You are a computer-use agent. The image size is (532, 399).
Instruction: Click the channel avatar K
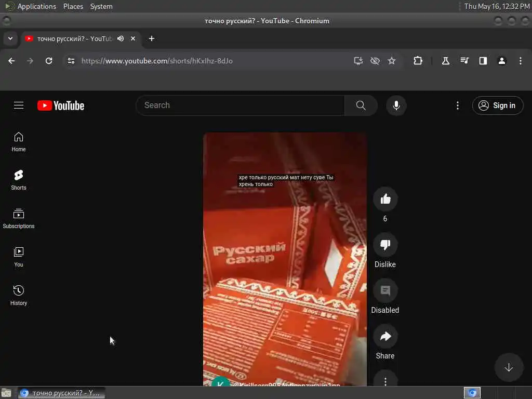coord(220,382)
